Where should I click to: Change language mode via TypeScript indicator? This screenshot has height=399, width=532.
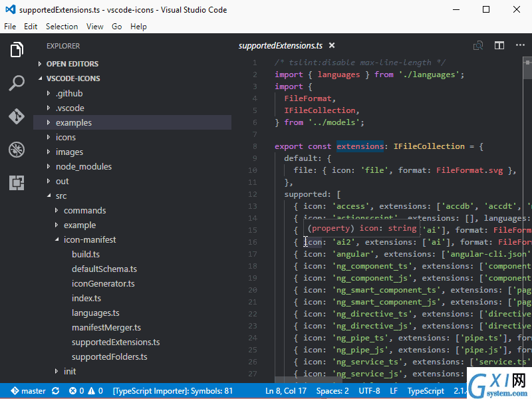click(426, 391)
